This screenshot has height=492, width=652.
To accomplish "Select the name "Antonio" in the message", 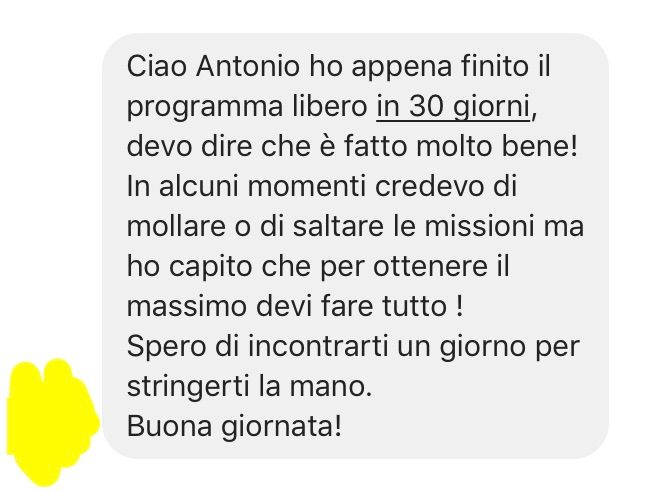I will coord(247,67).
